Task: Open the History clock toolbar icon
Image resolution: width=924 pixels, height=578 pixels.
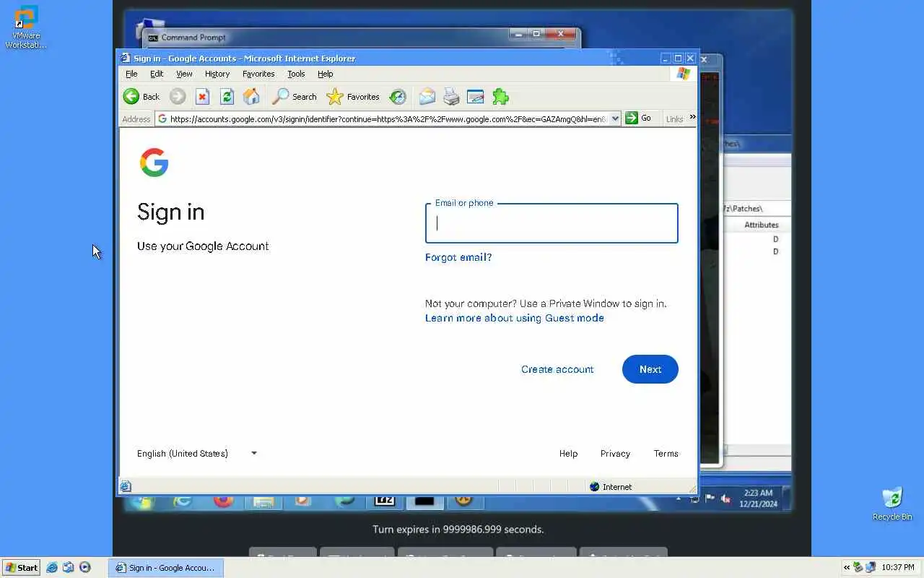Action: [x=398, y=96]
